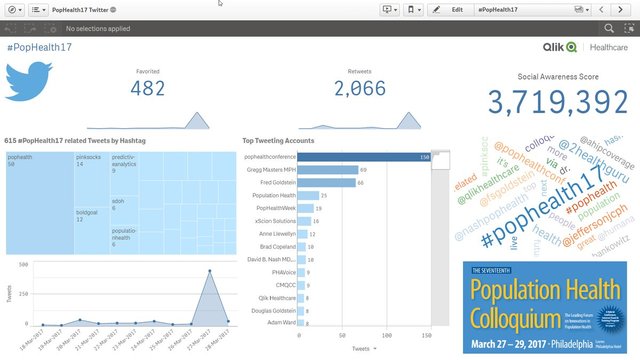
Task: Select @pophealthconf in the word cloud
Action: 530,163
